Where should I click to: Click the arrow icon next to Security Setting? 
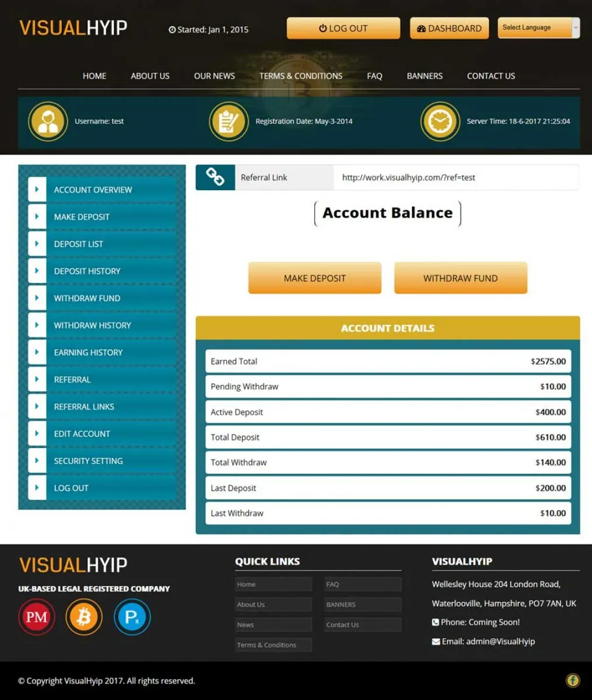[x=37, y=461]
